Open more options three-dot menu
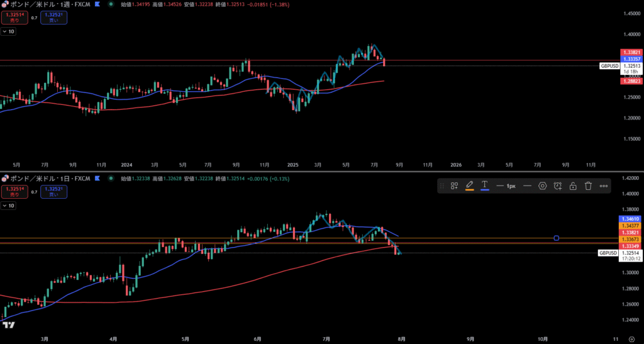The width and height of the screenshot is (644, 344). (603, 186)
